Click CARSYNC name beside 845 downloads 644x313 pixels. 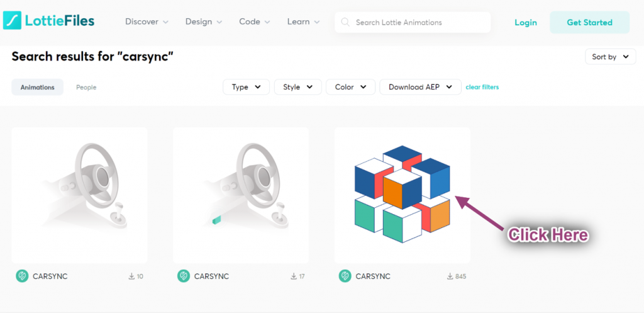click(373, 276)
